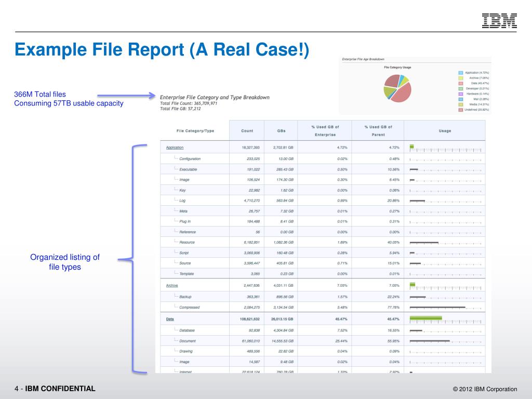Select the Compressed row under Archive

[x=189, y=308]
